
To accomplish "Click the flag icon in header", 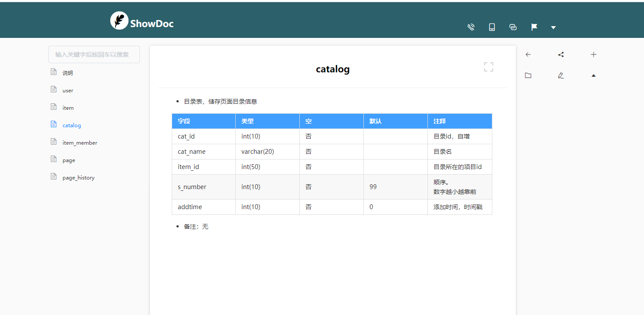I will (534, 27).
